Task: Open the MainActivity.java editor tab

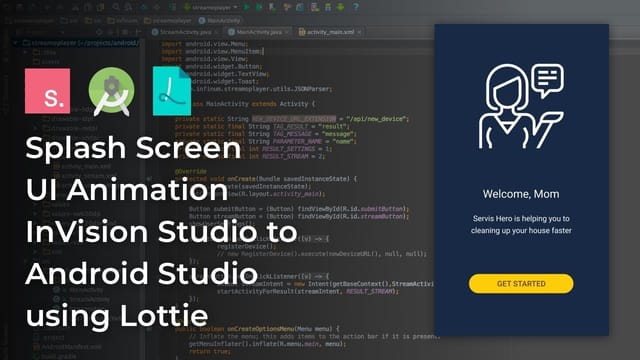Action: tap(259, 32)
